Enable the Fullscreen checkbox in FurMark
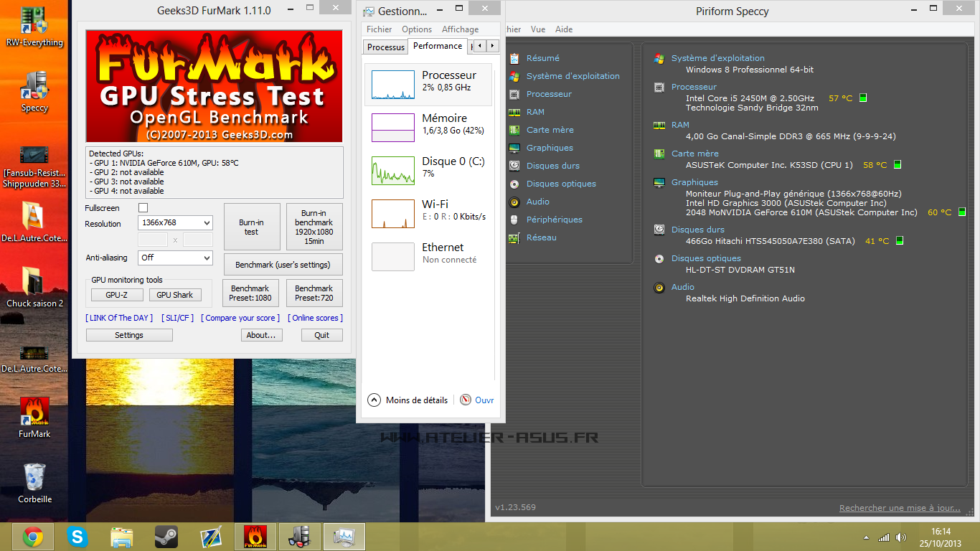Image resolution: width=980 pixels, height=551 pixels. tap(143, 208)
